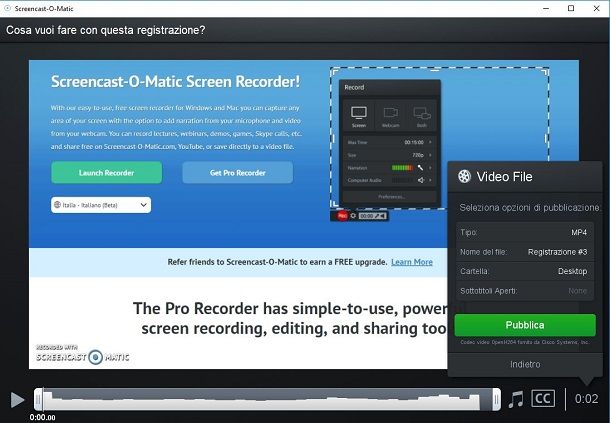The image size is (610, 423).
Task: Click the Pubblica green button
Action: 525,325
